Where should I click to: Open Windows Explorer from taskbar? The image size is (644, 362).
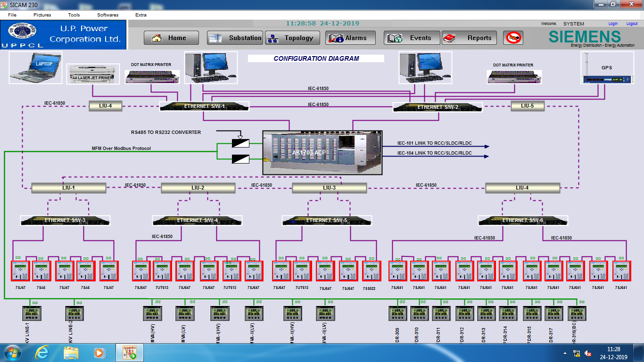point(71,353)
